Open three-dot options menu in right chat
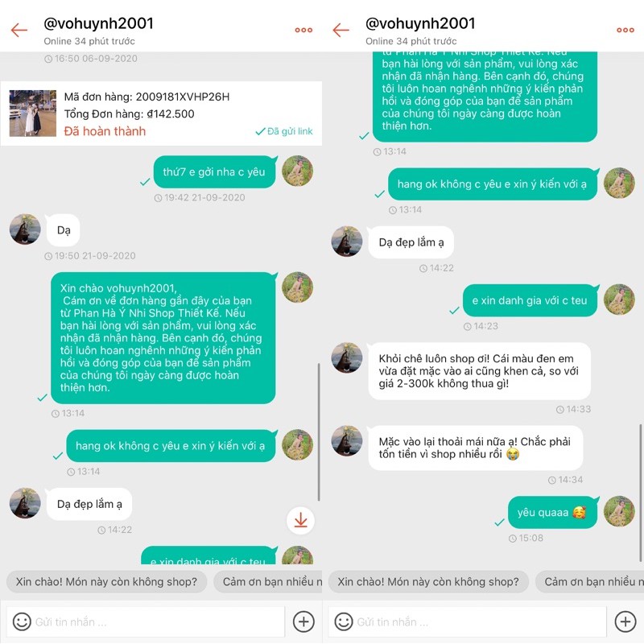This screenshot has width=644, height=644. pos(625,30)
